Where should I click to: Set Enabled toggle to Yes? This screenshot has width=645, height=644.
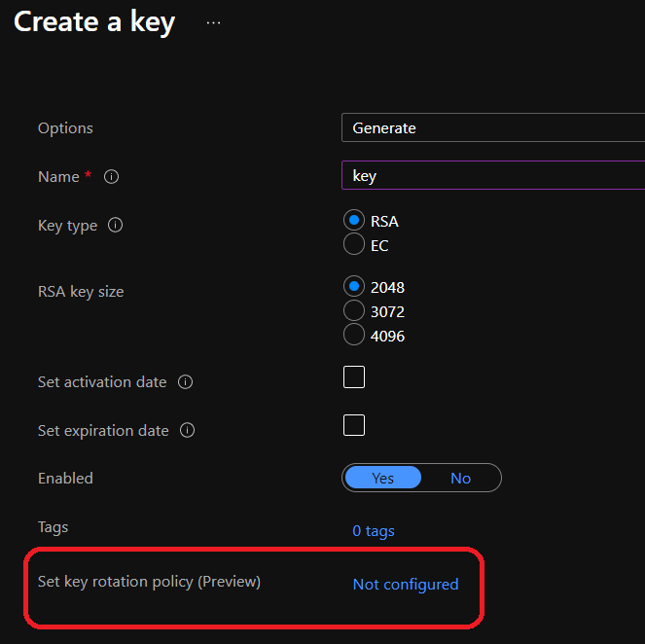[x=382, y=478]
